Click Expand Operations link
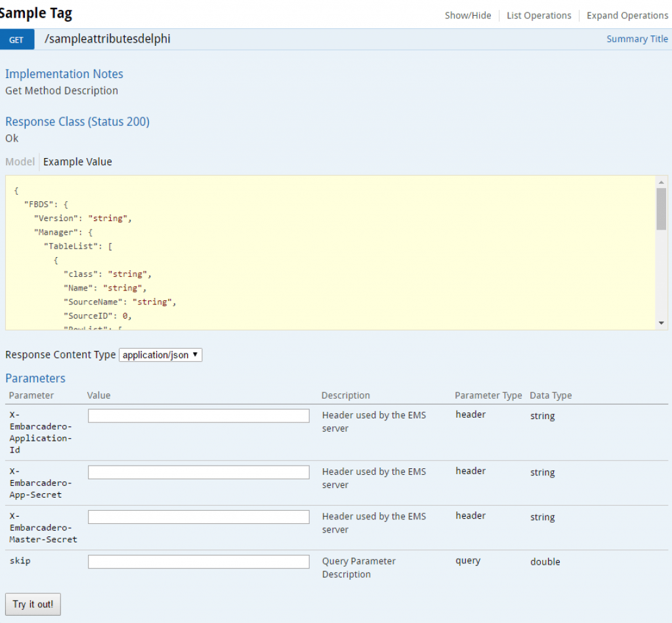This screenshot has height=623, width=672. pos(627,15)
